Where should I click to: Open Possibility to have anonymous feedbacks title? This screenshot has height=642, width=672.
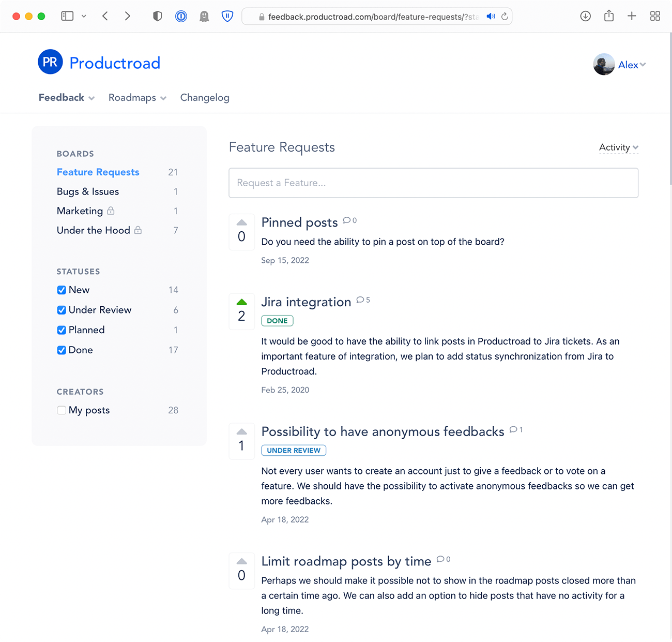(x=383, y=432)
